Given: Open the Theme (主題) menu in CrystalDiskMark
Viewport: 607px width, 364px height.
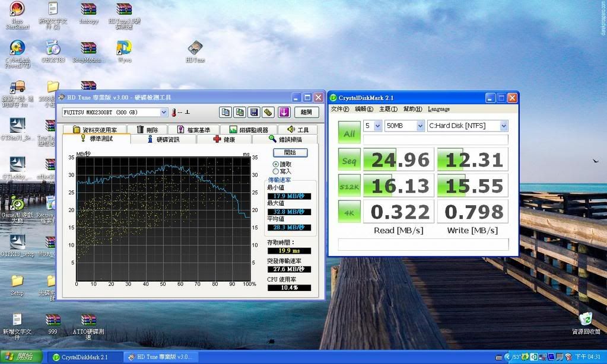Looking at the screenshot, I should pyautogui.click(x=388, y=109).
